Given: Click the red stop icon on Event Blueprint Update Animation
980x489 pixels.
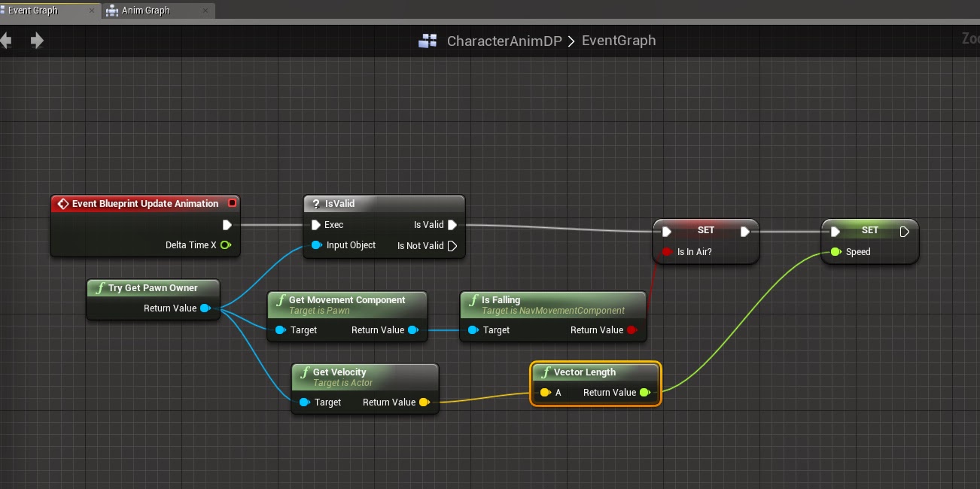Looking at the screenshot, I should click(x=232, y=202).
